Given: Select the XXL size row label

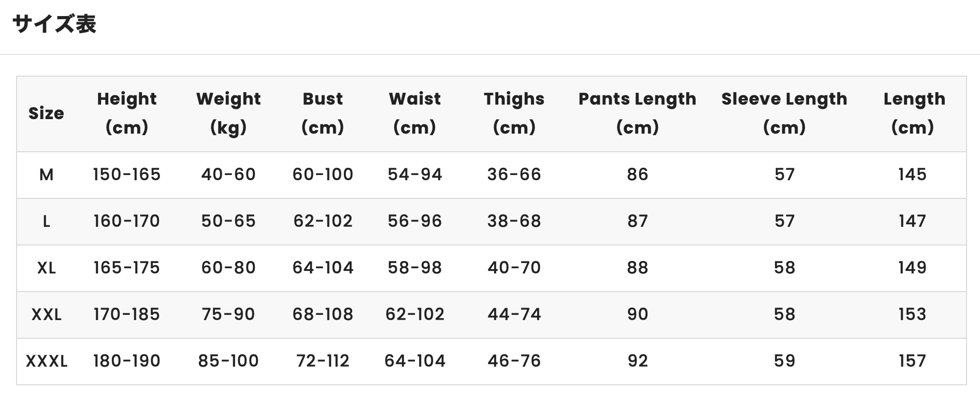Looking at the screenshot, I should (46, 315).
